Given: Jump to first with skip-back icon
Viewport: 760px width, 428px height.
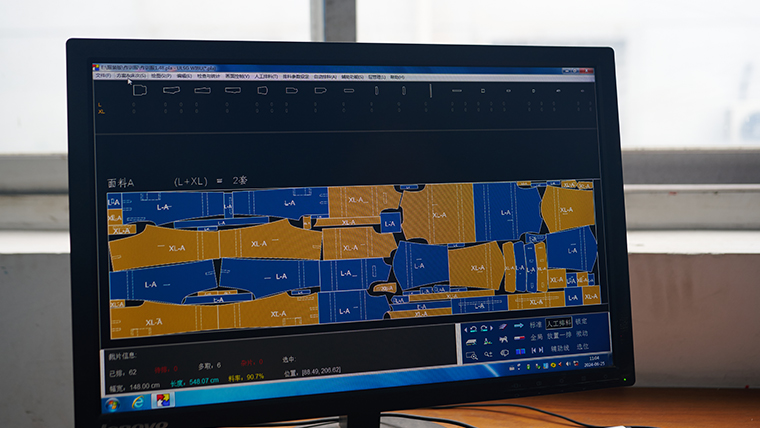Looking at the screenshot, I should (x=534, y=350).
